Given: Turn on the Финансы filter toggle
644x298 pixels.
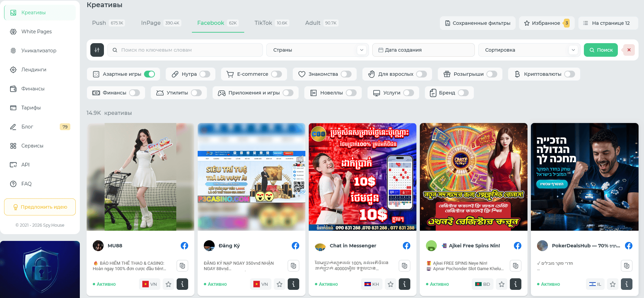Looking at the screenshot, I should pos(135,93).
